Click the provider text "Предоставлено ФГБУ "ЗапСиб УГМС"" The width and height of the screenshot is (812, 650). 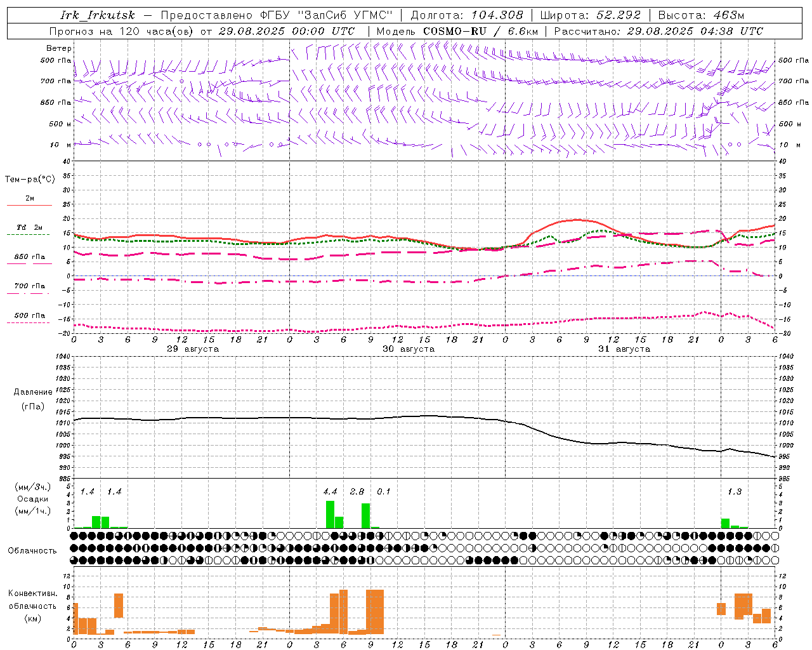click(277, 15)
